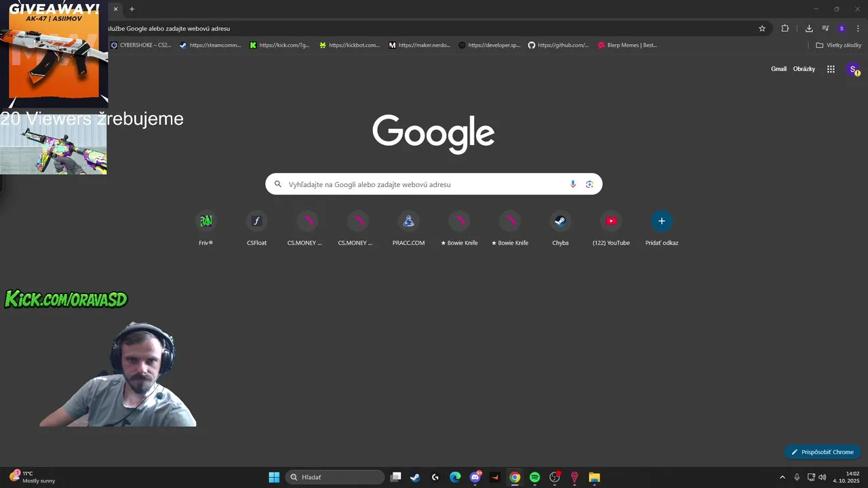Open the PRACC.COM shortcut

[x=408, y=228]
